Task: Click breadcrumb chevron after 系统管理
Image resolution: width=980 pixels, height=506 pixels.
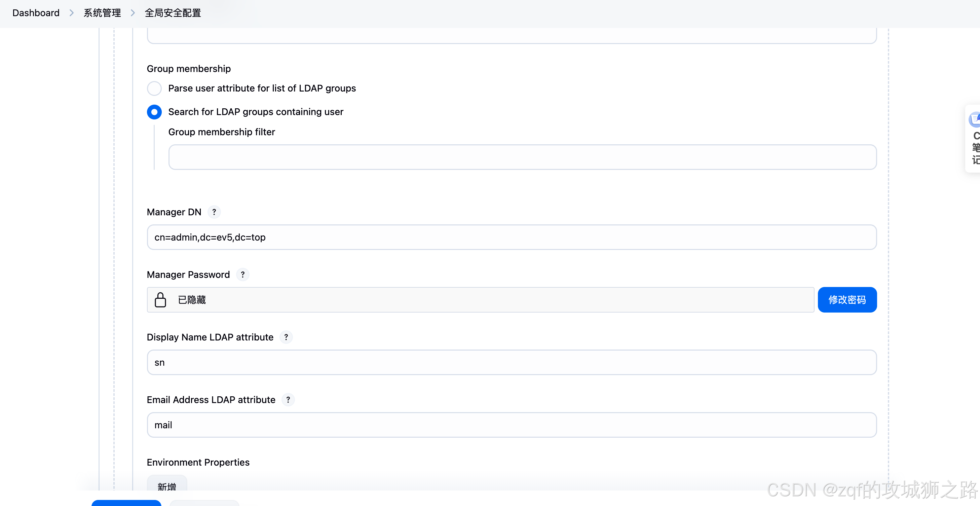Action: 133,13
